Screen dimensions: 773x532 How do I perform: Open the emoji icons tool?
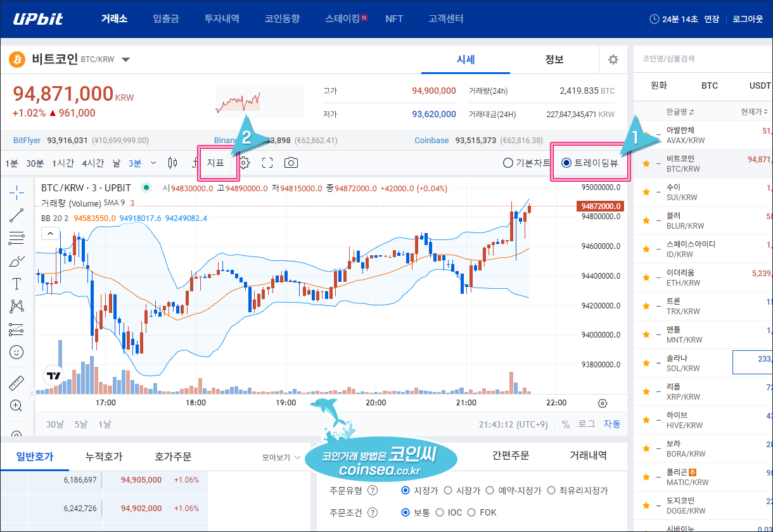coord(16,352)
